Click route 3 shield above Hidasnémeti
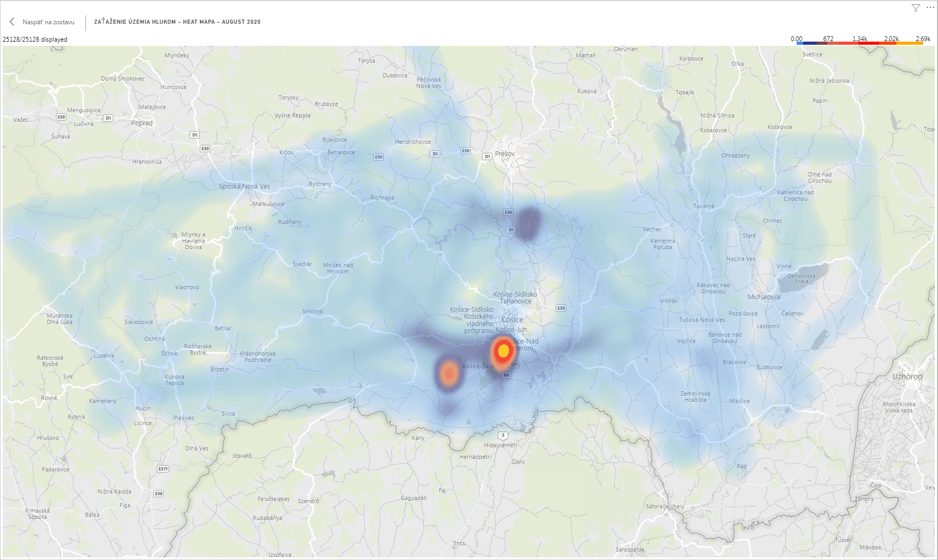The height and width of the screenshot is (560, 938). [503, 435]
